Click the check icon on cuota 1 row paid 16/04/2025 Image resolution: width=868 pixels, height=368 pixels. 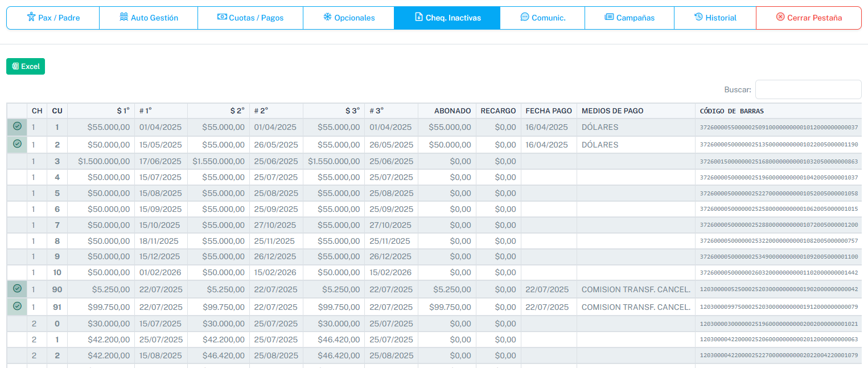point(17,126)
